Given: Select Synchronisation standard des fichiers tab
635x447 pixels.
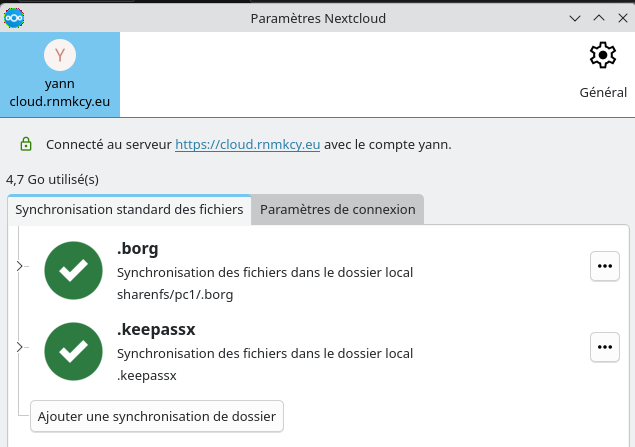Looking at the screenshot, I should 129,209.
